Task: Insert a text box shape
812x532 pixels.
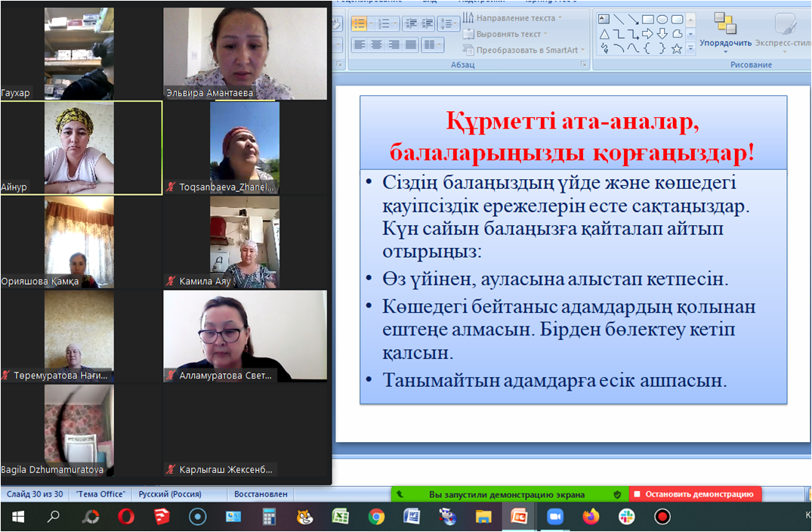Action: pos(604,20)
